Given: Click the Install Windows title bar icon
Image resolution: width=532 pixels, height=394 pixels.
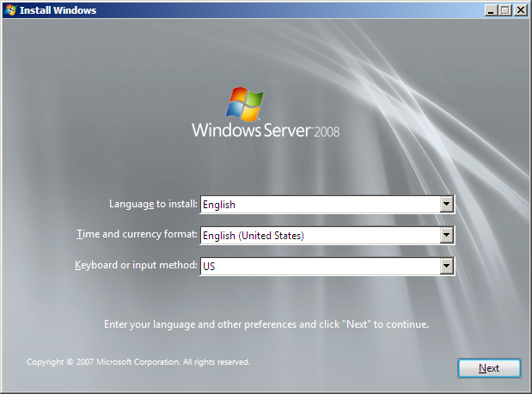Looking at the screenshot, I should (x=10, y=9).
